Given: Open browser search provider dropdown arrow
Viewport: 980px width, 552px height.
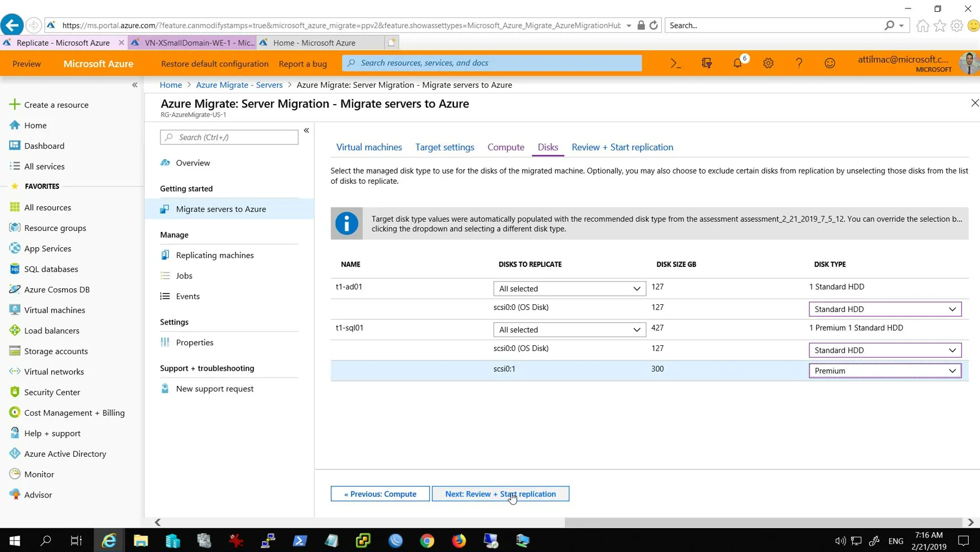Looking at the screenshot, I should 901,25.
